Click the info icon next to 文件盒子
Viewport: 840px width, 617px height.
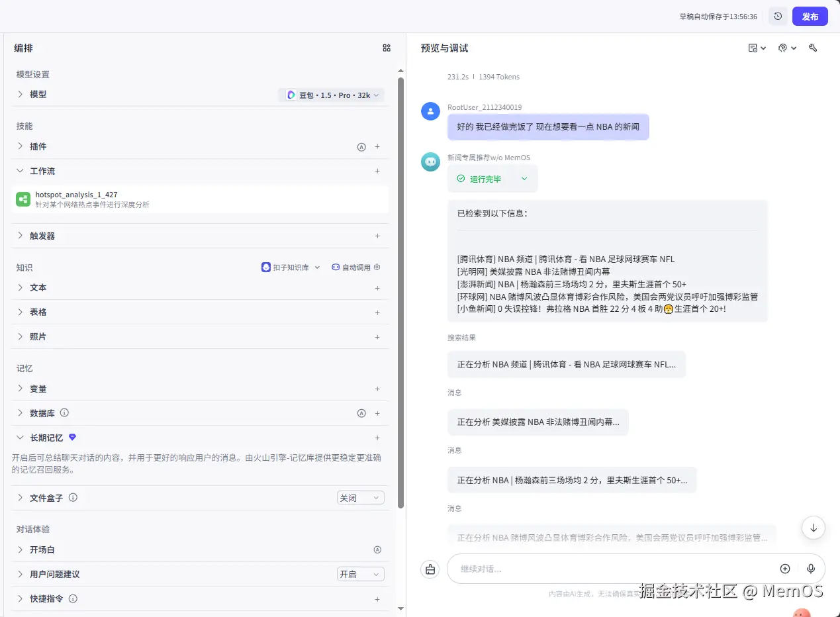coord(73,497)
